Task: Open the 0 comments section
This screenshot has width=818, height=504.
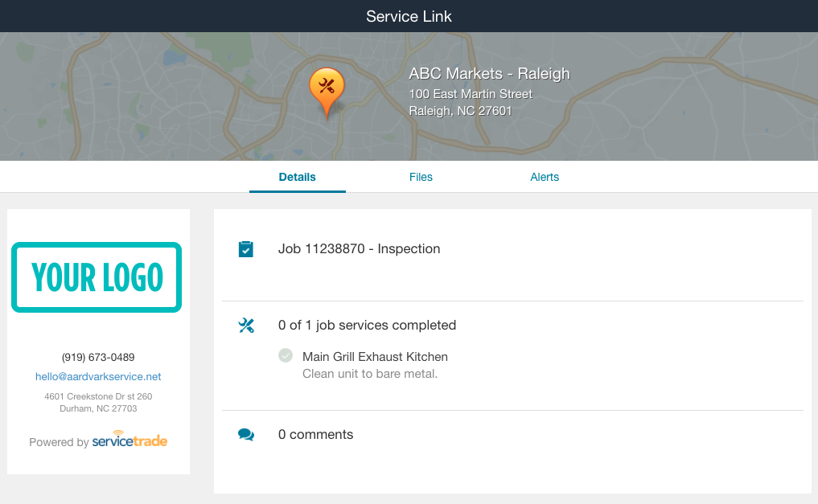Action: click(315, 434)
